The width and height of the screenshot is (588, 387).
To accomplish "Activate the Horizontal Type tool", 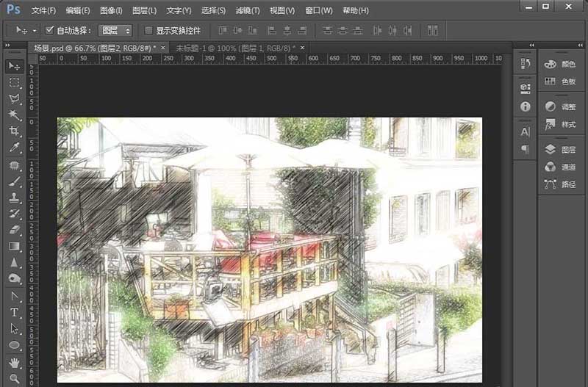I will [14, 312].
